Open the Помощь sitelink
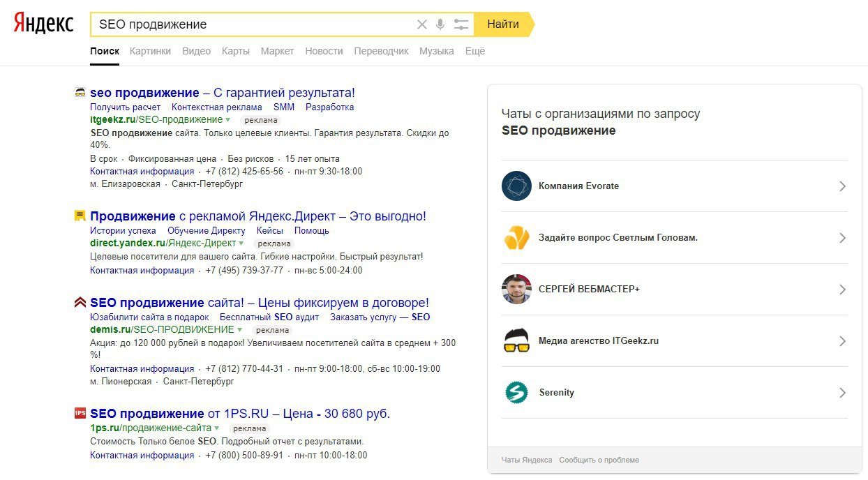The width and height of the screenshot is (868, 480). (311, 231)
